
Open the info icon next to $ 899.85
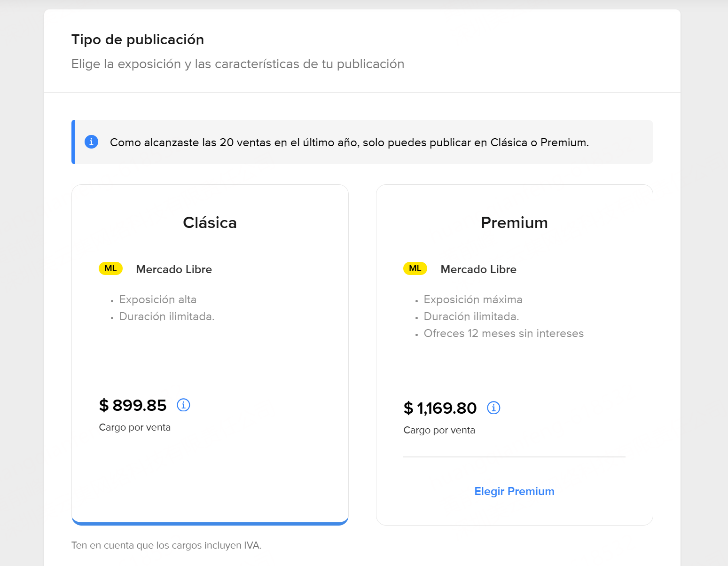coord(183,405)
